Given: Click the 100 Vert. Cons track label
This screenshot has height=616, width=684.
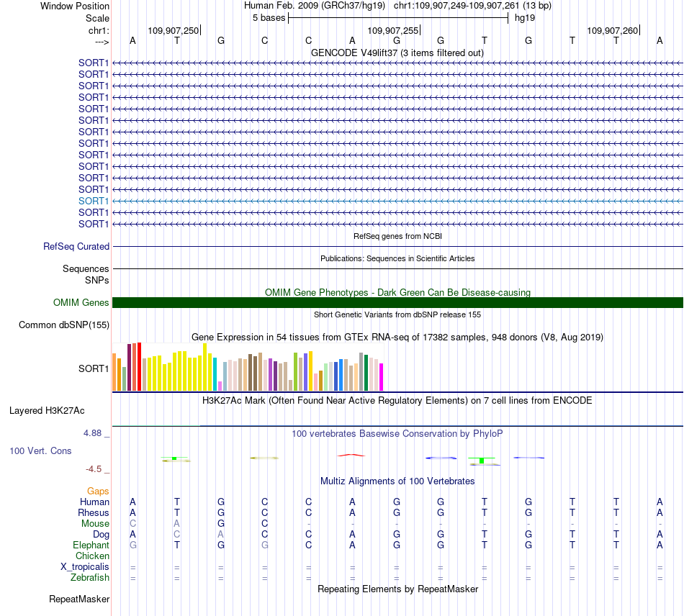Looking at the screenshot, I should [40, 450].
